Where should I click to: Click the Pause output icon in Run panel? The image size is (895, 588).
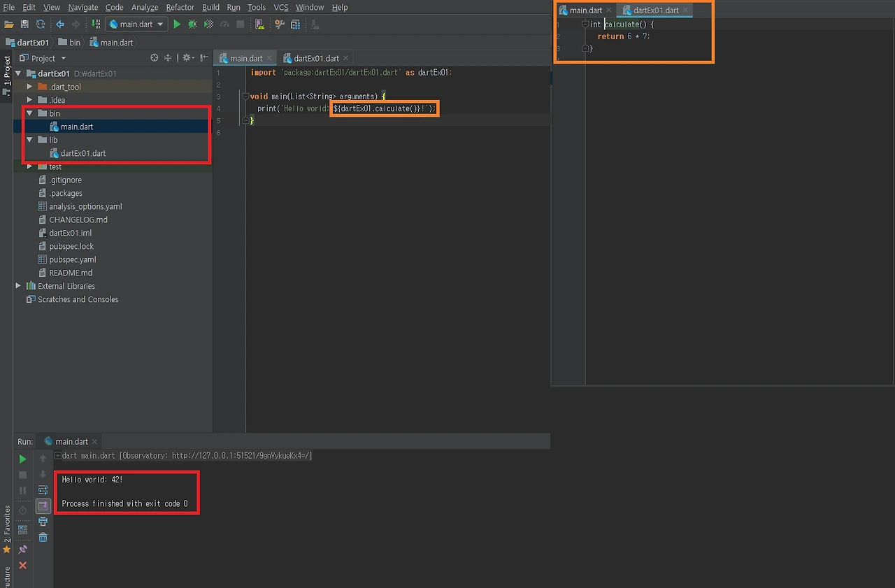point(22,491)
